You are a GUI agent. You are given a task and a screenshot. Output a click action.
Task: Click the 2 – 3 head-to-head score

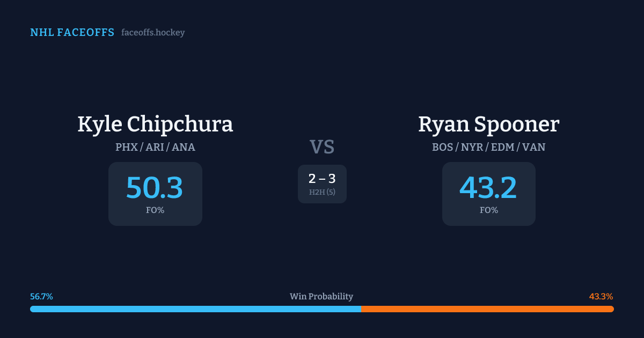322,179
